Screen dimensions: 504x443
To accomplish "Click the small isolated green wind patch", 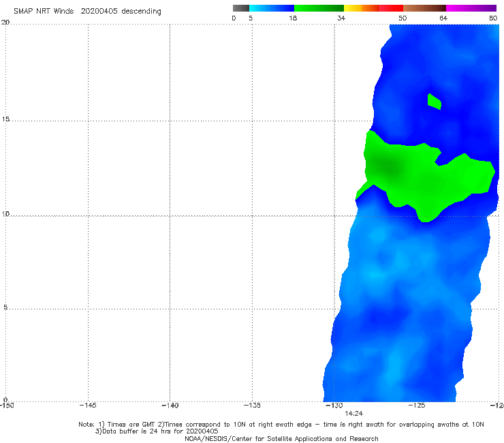I will [x=435, y=102].
